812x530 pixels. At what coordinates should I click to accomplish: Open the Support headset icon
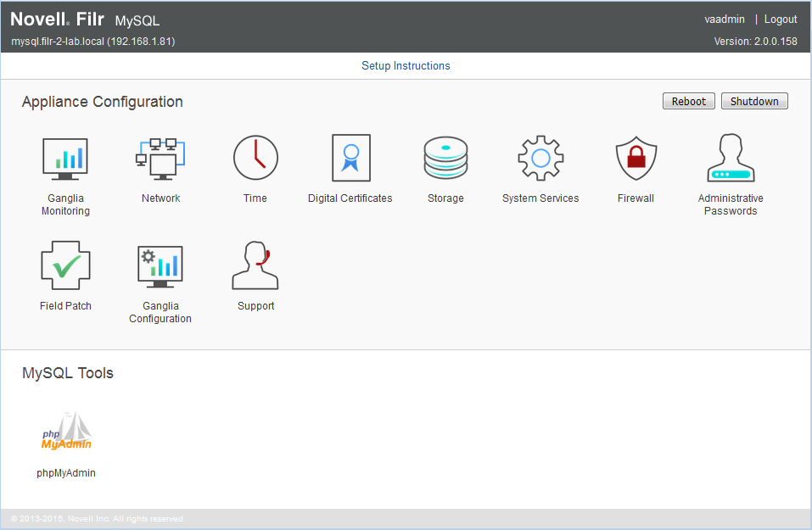click(255, 265)
